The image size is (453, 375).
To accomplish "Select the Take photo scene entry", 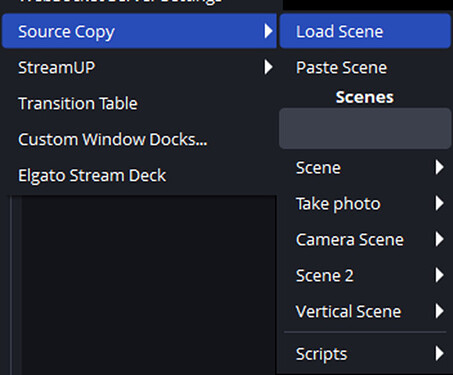I will [x=365, y=203].
